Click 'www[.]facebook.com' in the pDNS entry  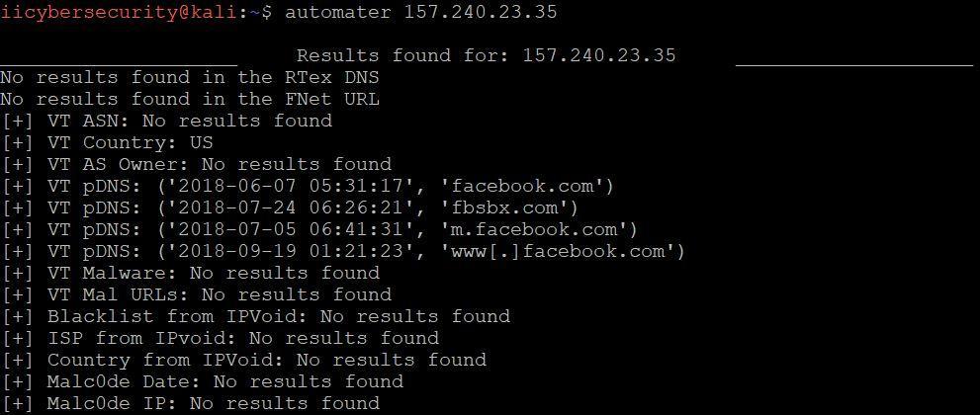pyautogui.click(x=562, y=252)
